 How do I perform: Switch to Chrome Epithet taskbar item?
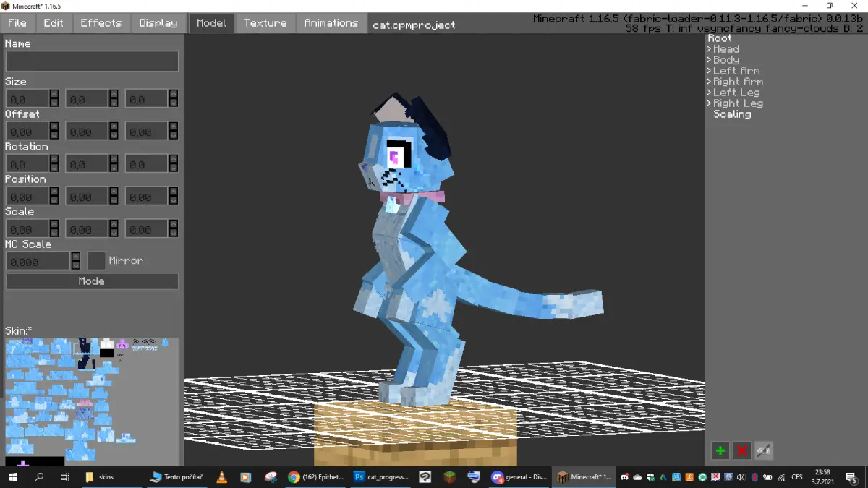coord(315,477)
